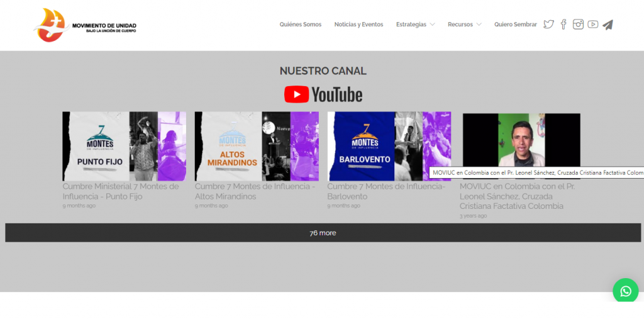
Task: Go to Noticias y Eventos
Action: (358, 25)
